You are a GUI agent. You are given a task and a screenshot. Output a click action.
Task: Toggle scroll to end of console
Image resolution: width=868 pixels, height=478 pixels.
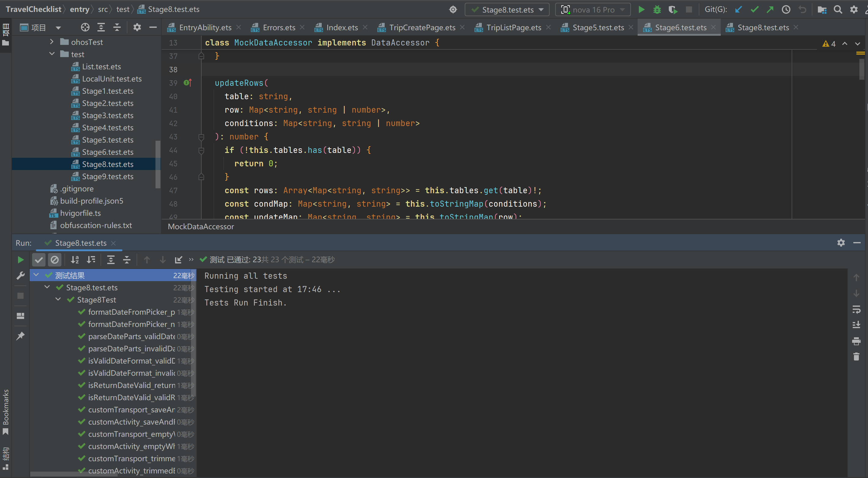coord(856,325)
